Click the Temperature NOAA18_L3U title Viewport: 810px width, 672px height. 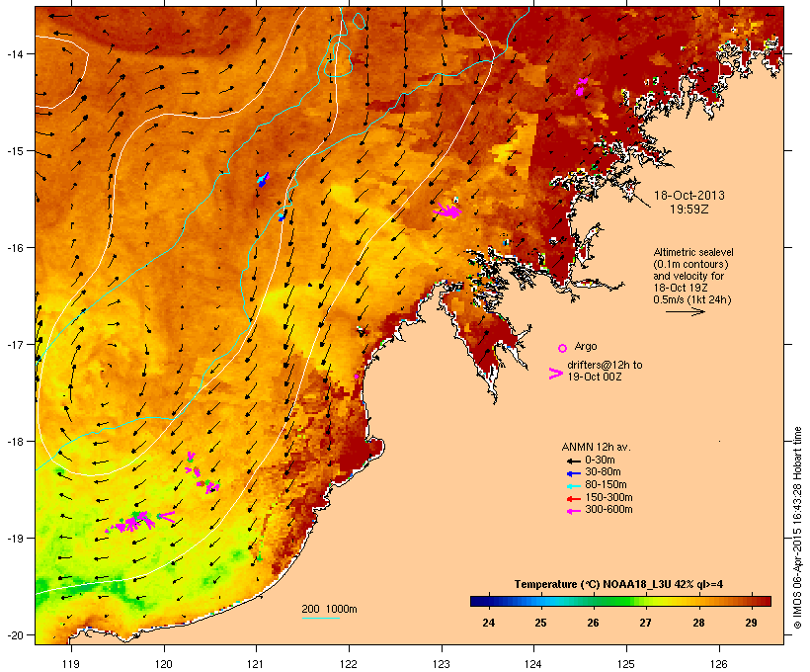pyautogui.click(x=618, y=585)
